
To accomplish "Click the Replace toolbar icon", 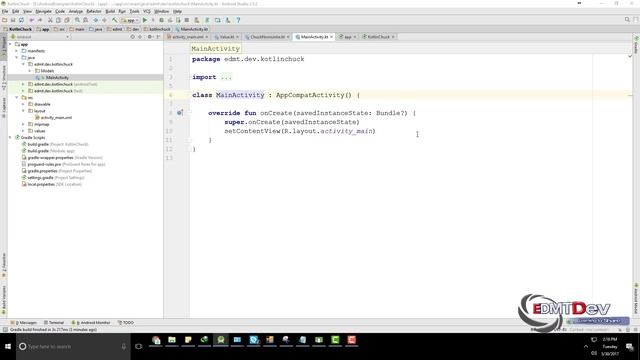I will point(85,20).
